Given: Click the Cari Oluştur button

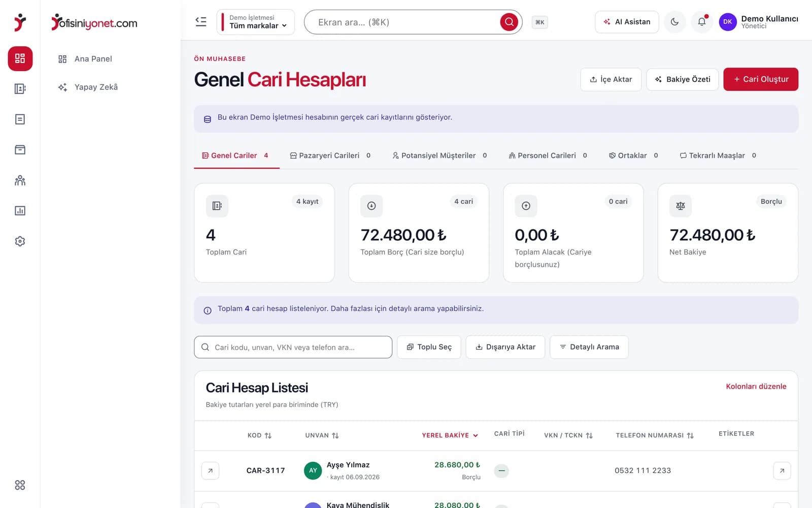Looking at the screenshot, I should click(761, 79).
